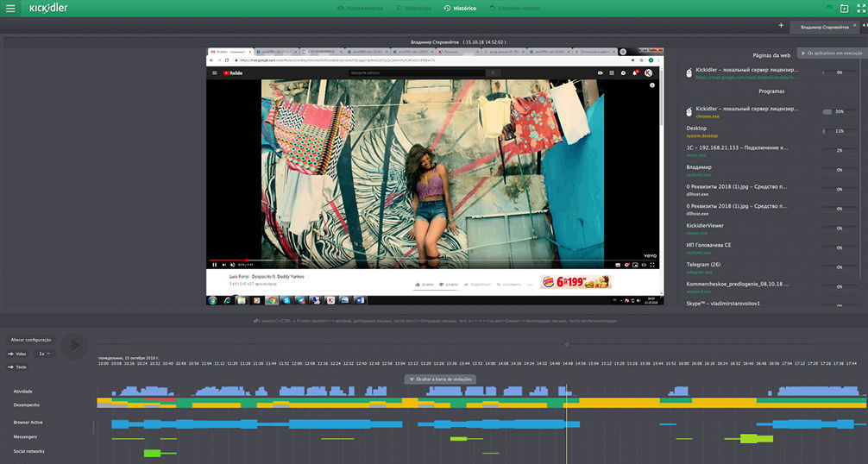The image size is (868, 464).
Task: Click the Atividade row label
Action: (x=22, y=392)
